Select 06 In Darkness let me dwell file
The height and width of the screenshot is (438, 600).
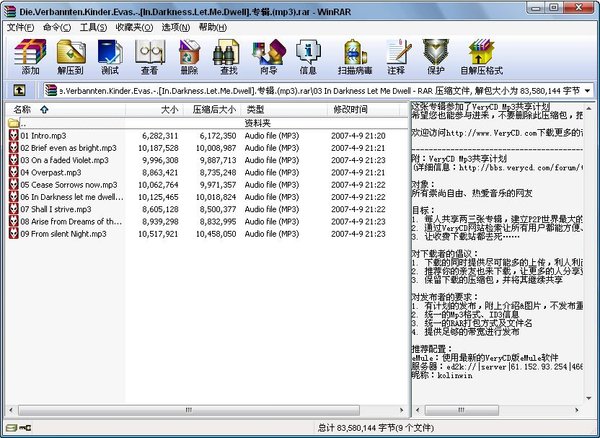pos(72,197)
